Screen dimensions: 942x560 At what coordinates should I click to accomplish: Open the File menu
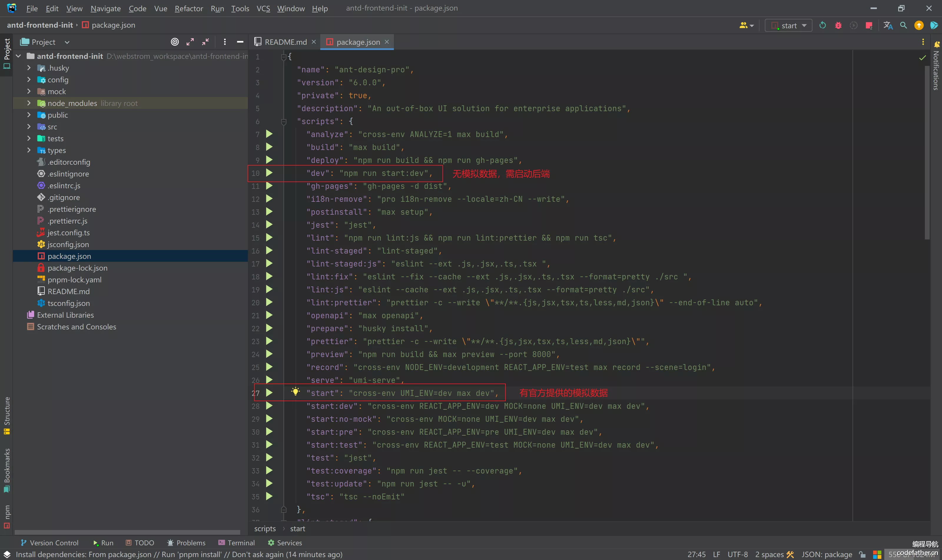coord(32,8)
